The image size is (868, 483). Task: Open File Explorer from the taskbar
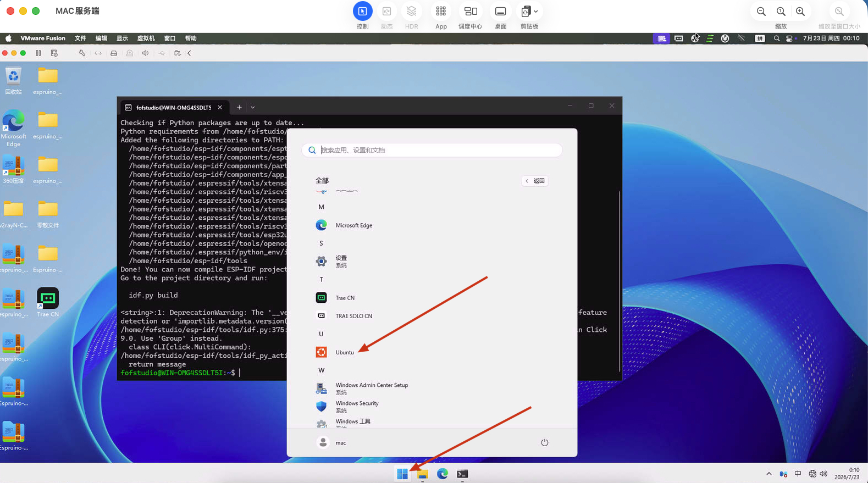[x=422, y=474]
